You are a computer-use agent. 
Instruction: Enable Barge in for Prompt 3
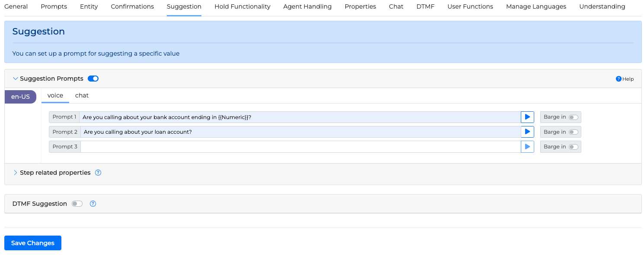click(x=573, y=147)
